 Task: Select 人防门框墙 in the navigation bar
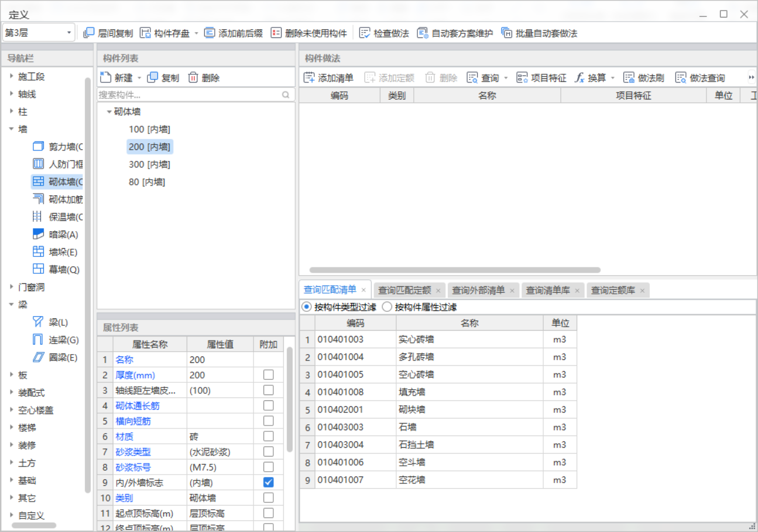[57, 164]
